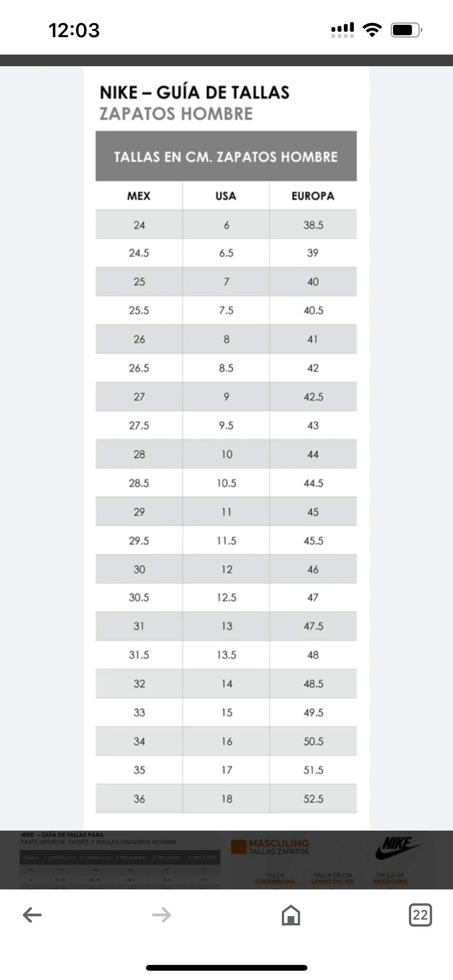The image size is (453, 980).
Task: Tap the USA 10.5 size cell
Action: pyautogui.click(x=226, y=483)
